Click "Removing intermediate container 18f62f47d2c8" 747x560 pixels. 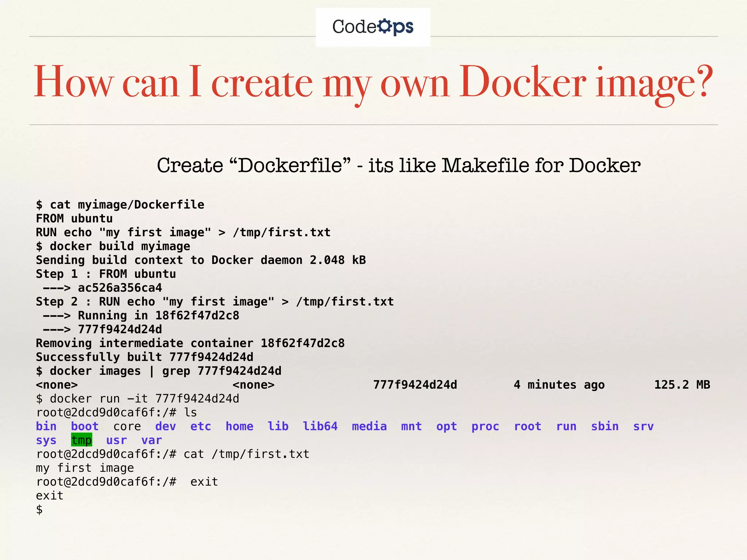[190, 343]
